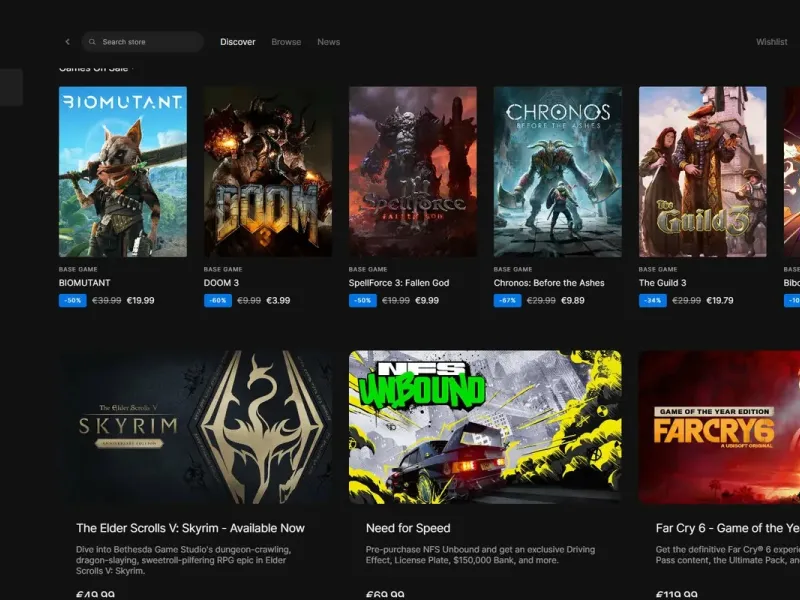Open The Guild 3 cover art
The image size is (800, 600).
point(703,171)
